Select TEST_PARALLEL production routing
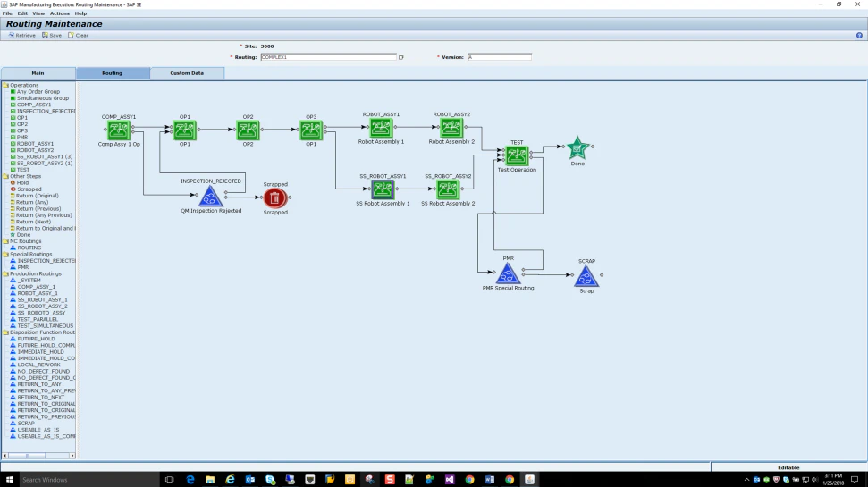Screen dimensions: 868x487 [38, 319]
